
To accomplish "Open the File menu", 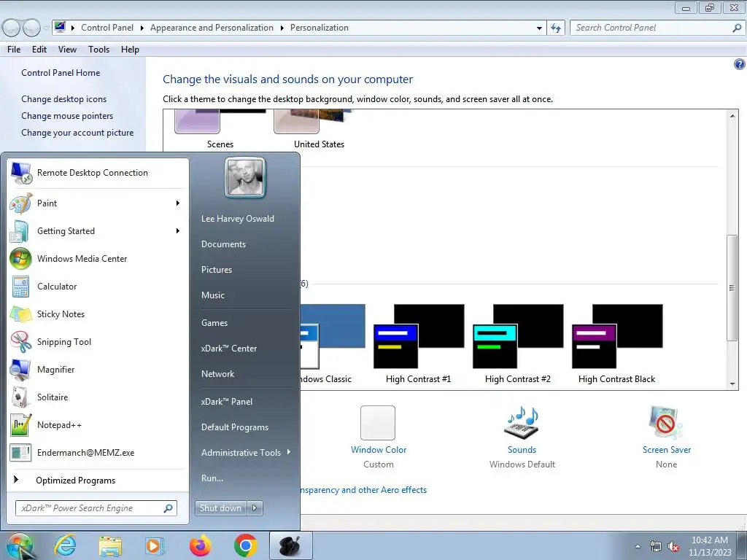I will click(x=14, y=50).
